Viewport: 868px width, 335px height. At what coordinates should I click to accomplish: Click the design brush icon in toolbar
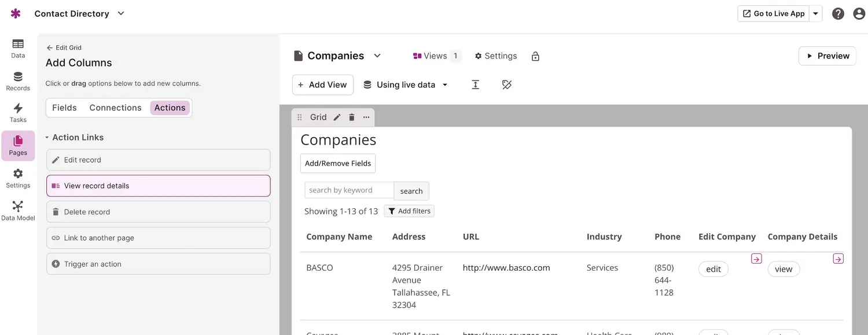pos(507,85)
